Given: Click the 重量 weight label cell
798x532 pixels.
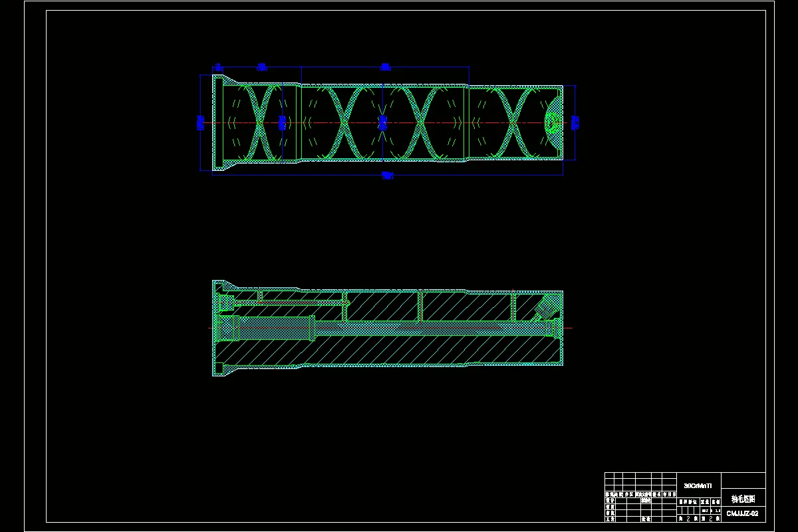Looking at the screenshot, I should pyautogui.click(x=706, y=502).
